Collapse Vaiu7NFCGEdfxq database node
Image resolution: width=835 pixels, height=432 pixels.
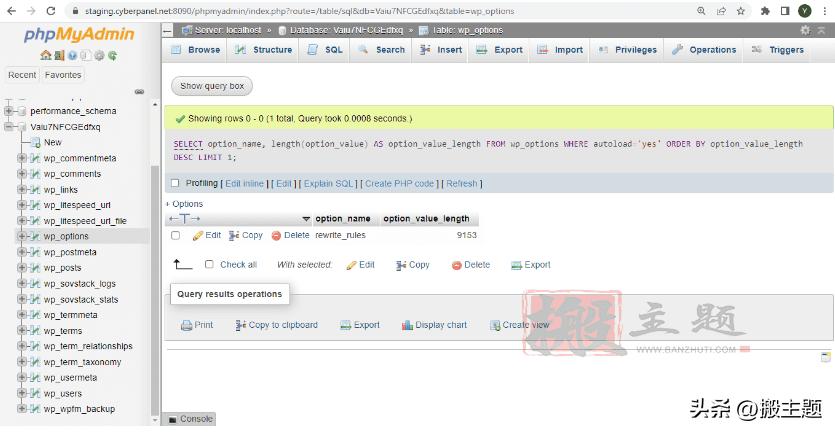[9, 127]
